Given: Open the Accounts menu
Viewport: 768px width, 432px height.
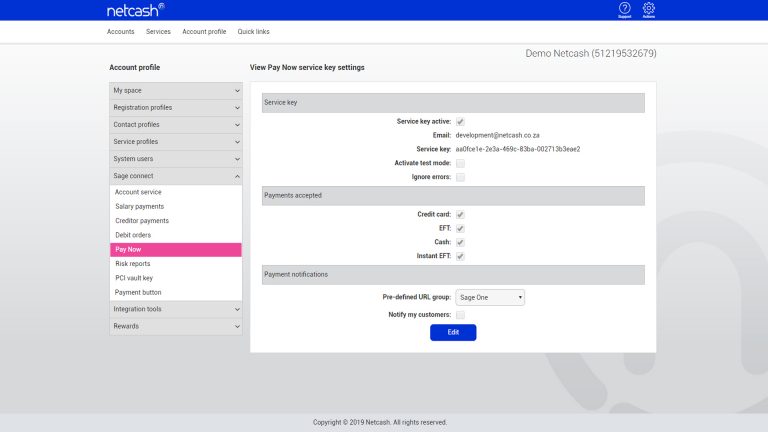Looking at the screenshot, I should click(120, 32).
